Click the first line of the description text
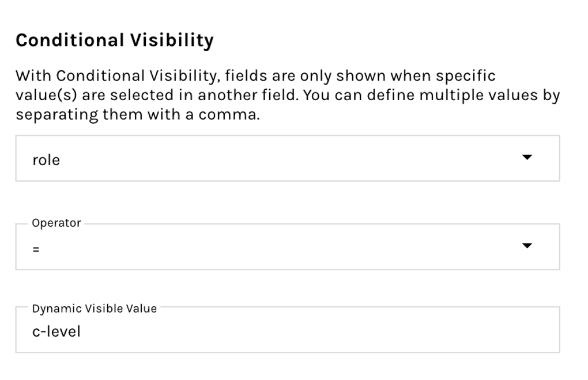The image size is (588, 380). click(x=255, y=76)
